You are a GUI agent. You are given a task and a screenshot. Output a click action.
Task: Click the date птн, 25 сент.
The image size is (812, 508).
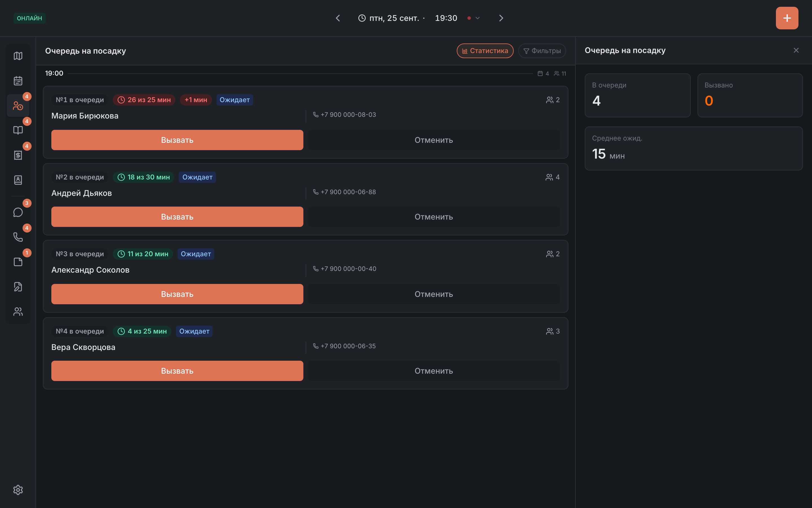(394, 18)
